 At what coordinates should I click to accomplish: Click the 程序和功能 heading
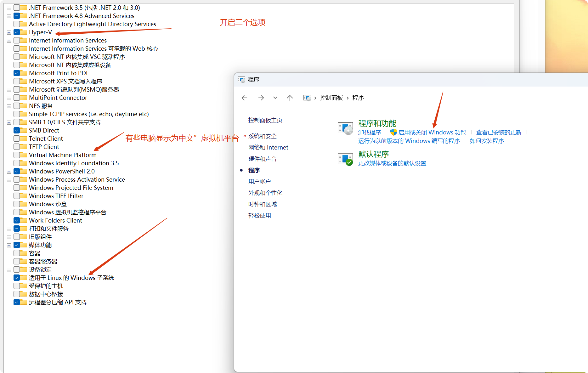coord(377,123)
